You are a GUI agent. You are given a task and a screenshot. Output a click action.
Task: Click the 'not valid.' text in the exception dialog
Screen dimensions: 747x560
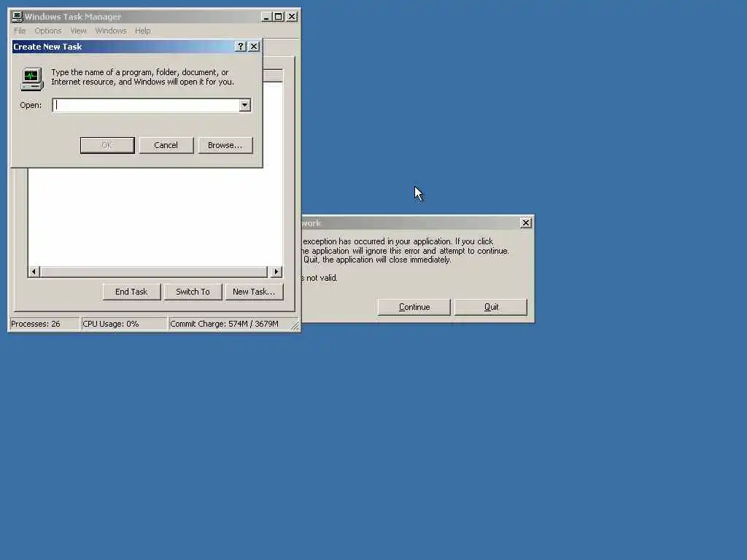coord(322,278)
